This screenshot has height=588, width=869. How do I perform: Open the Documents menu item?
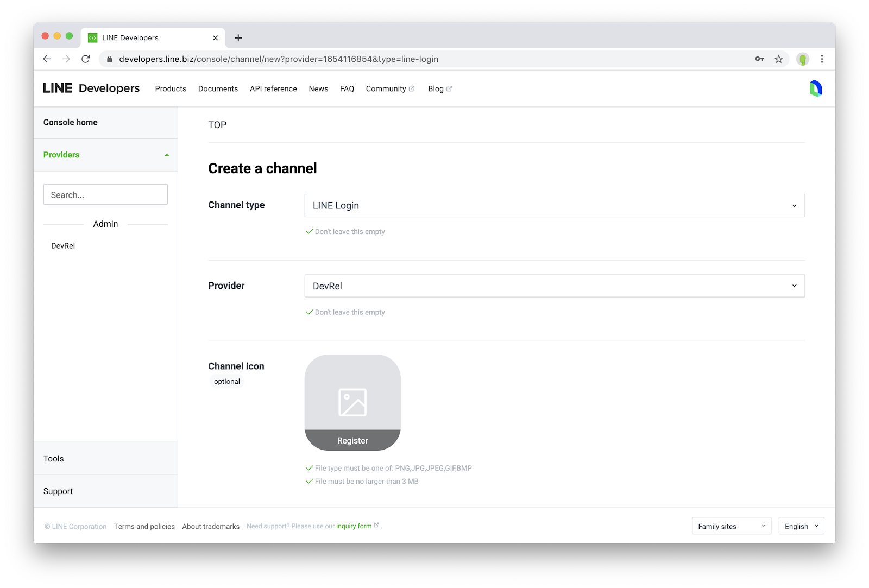218,89
